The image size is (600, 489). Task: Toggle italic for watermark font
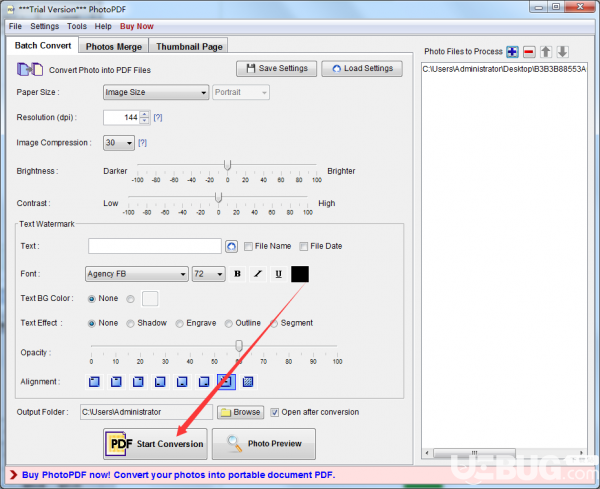point(258,274)
